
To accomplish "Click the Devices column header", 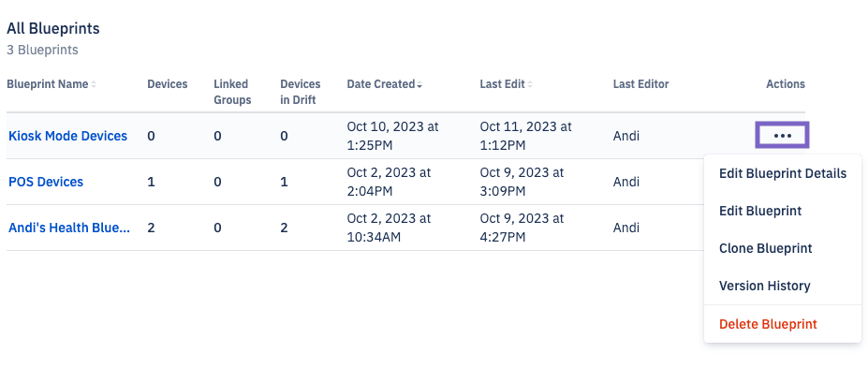I will [168, 84].
